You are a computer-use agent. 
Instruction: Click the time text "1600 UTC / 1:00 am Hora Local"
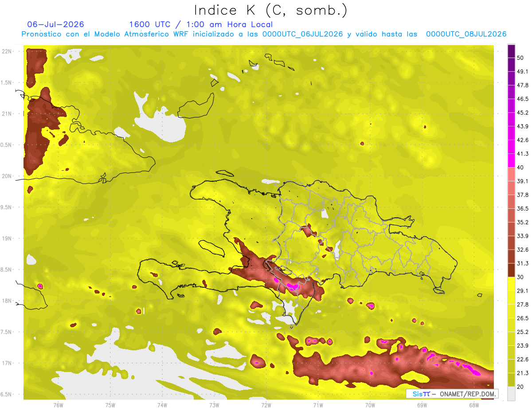tap(201, 24)
